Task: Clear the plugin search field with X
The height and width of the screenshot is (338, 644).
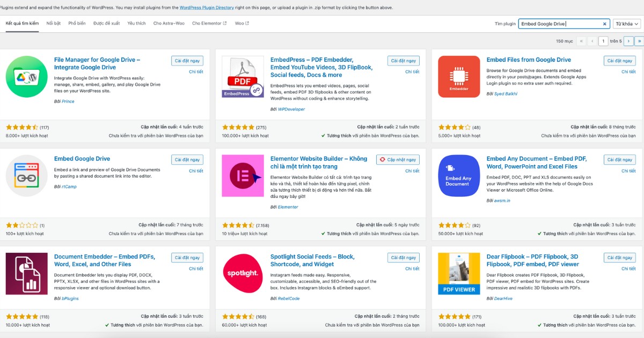Action: click(605, 24)
